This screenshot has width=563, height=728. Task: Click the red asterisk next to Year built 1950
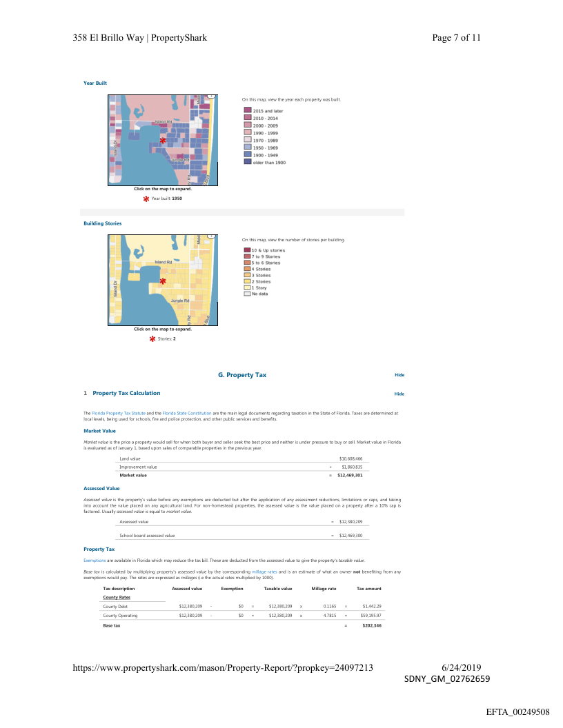[x=146, y=199]
